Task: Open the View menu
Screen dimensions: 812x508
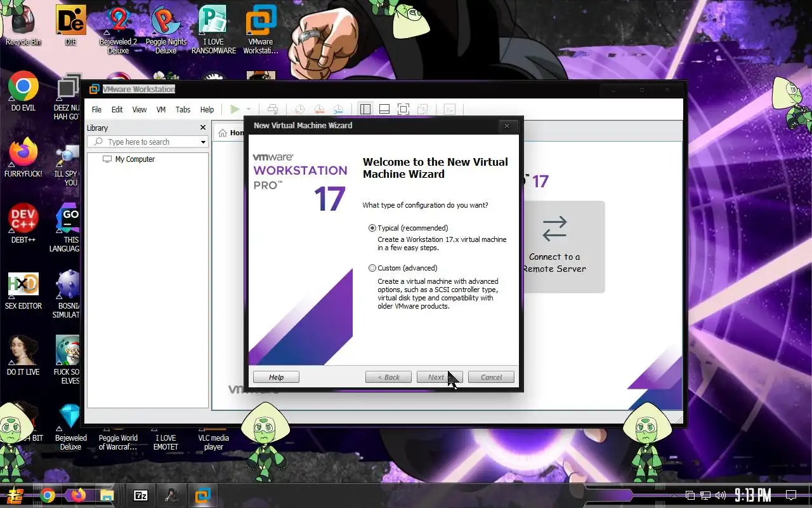Action: click(x=140, y=109)
